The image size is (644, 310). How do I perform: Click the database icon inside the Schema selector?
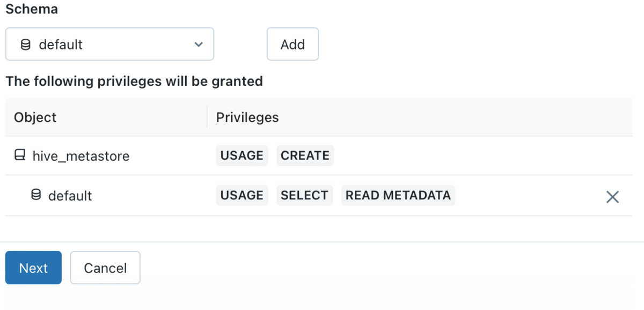coord(25,45)
